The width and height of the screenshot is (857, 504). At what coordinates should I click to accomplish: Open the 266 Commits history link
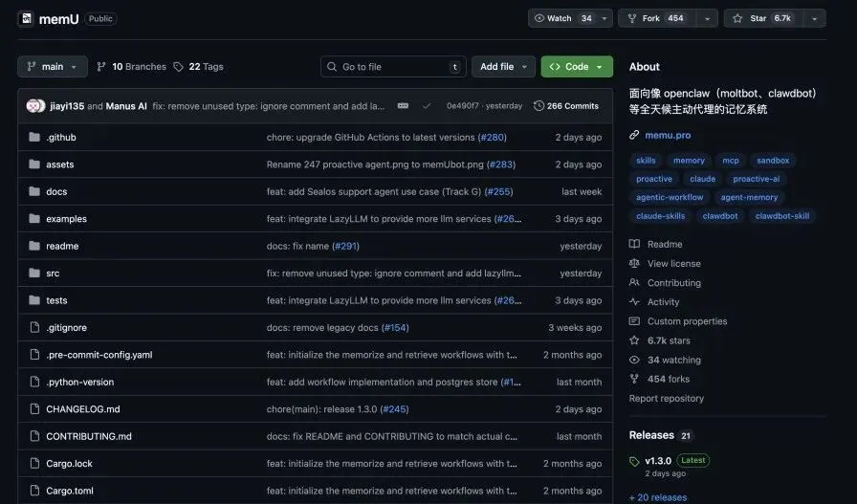(565, 105)
